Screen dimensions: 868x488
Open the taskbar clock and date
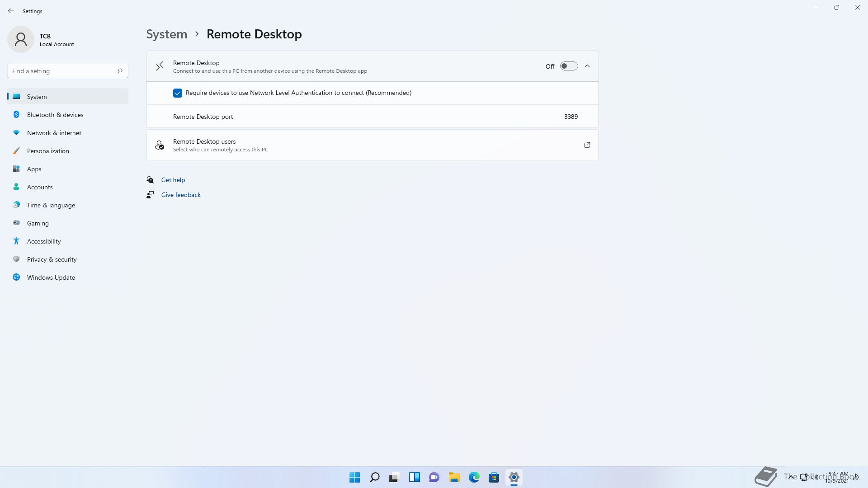(837, 477)
